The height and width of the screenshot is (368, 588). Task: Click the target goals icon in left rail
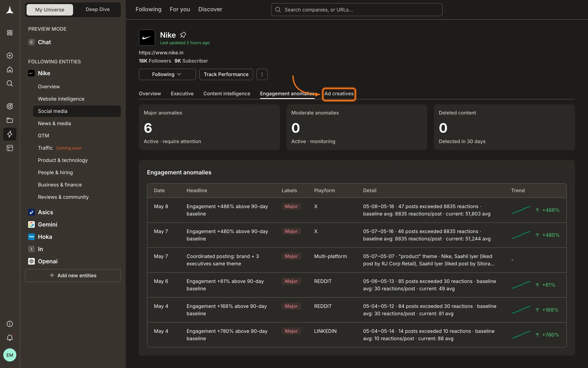point(10,106)
